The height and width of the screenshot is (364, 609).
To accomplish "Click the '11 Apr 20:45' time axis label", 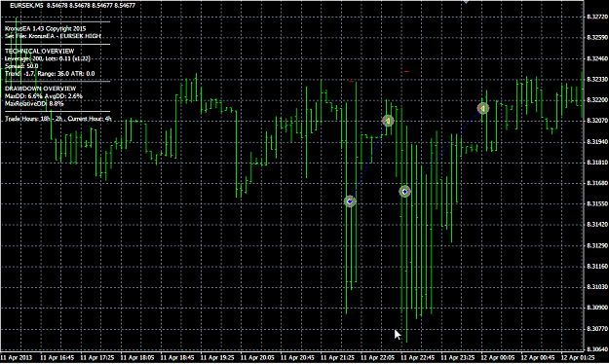I will coord(297,358).
